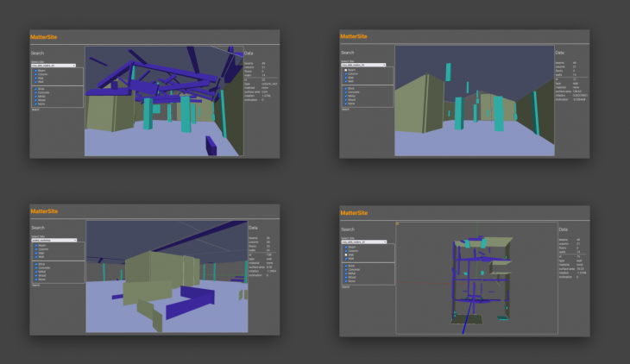The height and width of the screenshot is (364, 630).
Task: Uncheck Beam in the top-left window
Action: pos(35,71)
